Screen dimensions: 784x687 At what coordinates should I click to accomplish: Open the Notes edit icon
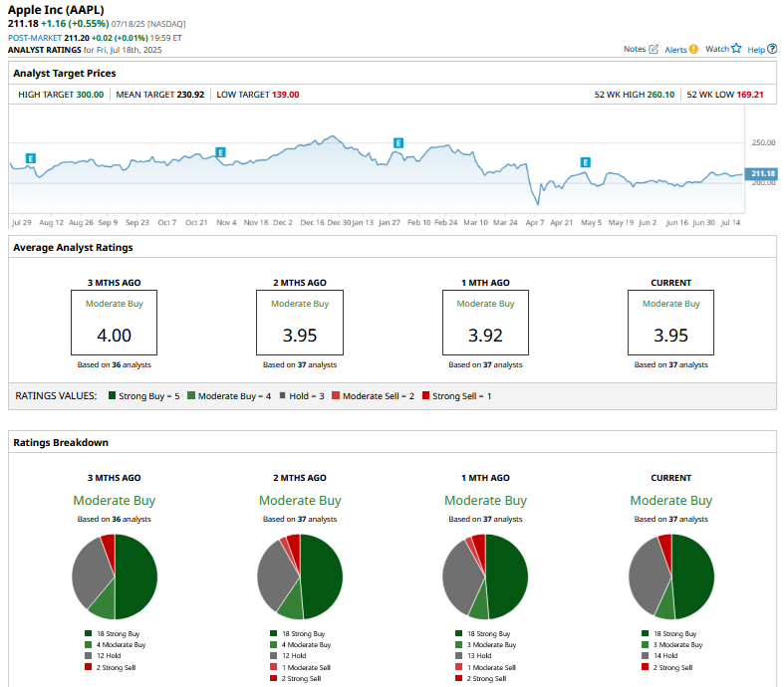click(x=653, y=49)
